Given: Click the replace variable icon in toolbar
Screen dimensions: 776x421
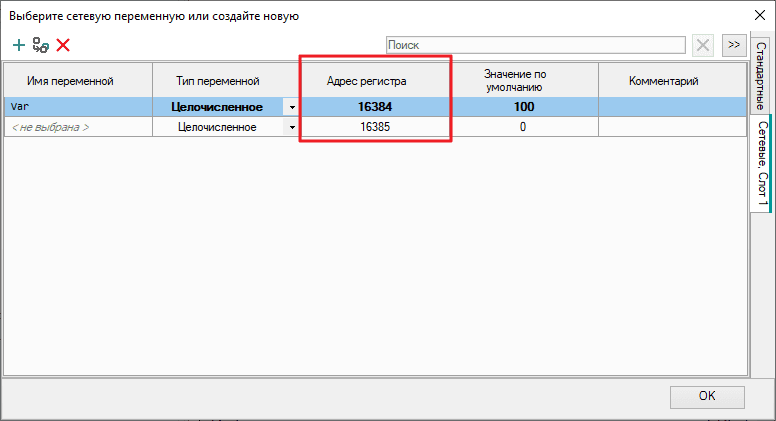Looking at the screenshot, I should coord(41,45).
